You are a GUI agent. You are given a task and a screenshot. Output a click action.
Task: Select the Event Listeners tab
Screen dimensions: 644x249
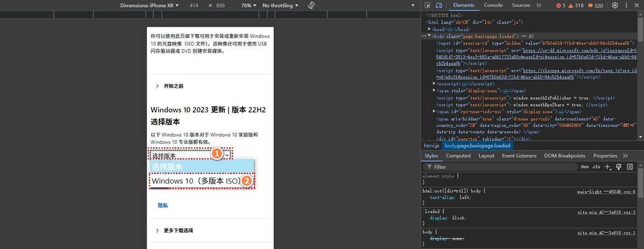pos(519,156)
